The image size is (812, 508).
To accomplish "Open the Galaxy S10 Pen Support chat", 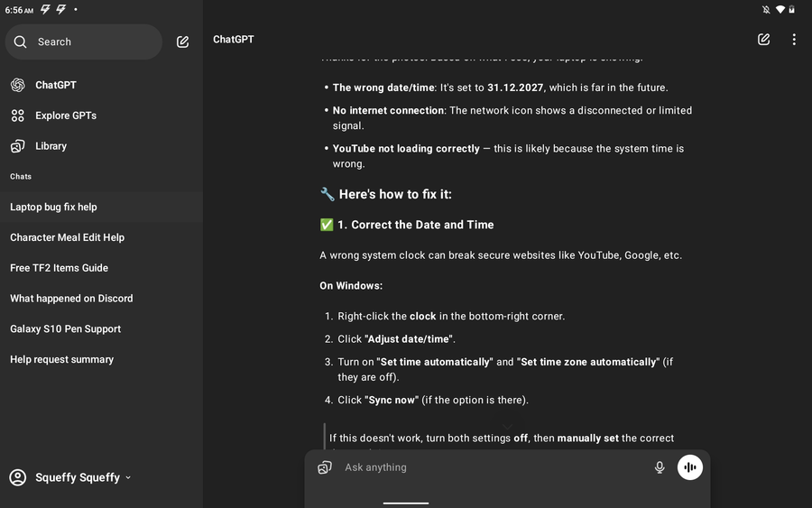I will [101, 329].
